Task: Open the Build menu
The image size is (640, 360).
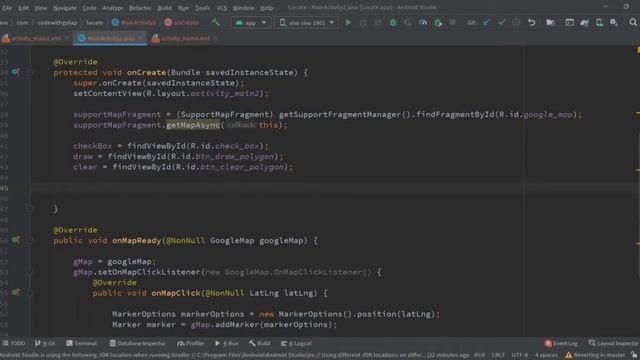Action: (x=164, y=8)
